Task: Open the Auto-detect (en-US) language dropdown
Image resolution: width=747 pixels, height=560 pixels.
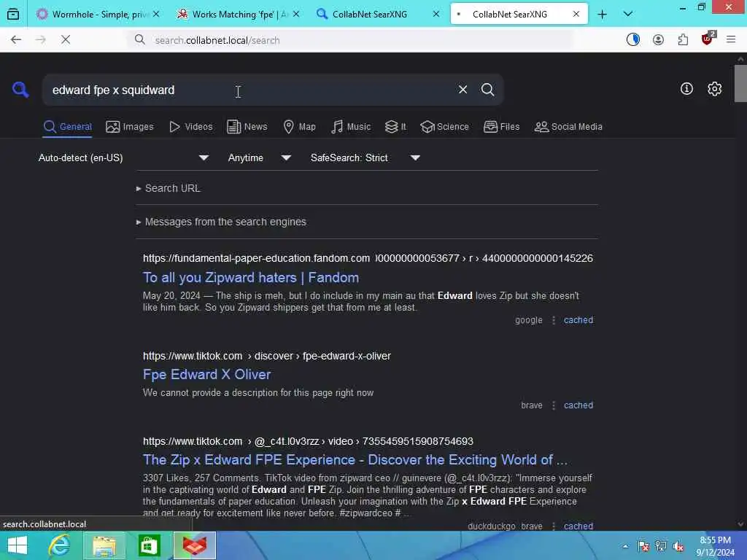Action: tap(123, 157)
